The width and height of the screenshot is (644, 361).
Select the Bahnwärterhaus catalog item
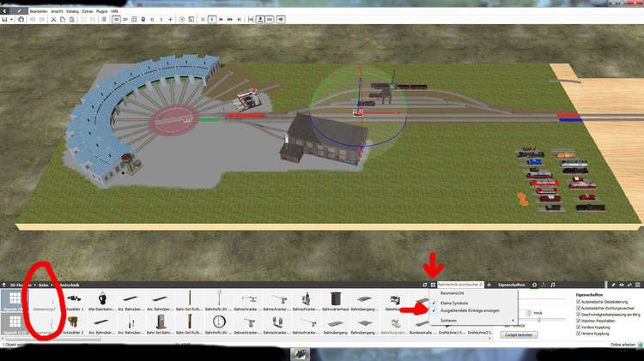(x=336, y=301)
